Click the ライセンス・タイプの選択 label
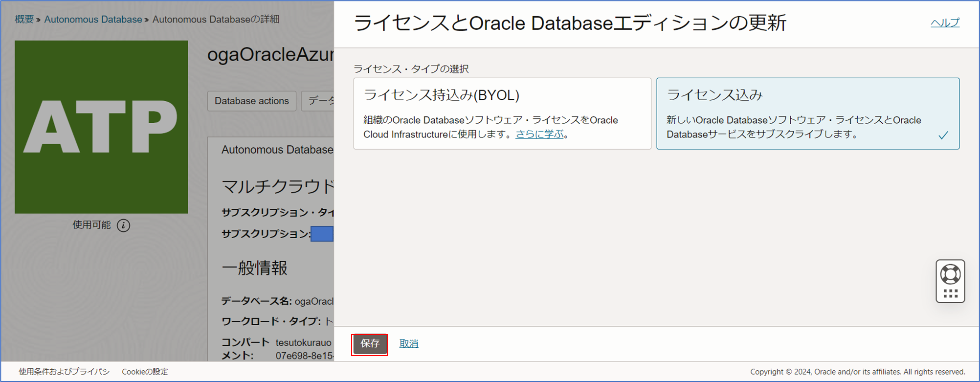Viewport: 980px width, 382px height. click(411, 69)
